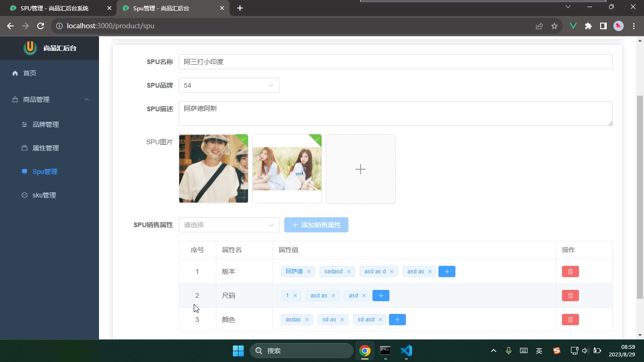Select the second SPU image thumbnail
This screenshot has height=362, width=644.
(x=287, y=169)
